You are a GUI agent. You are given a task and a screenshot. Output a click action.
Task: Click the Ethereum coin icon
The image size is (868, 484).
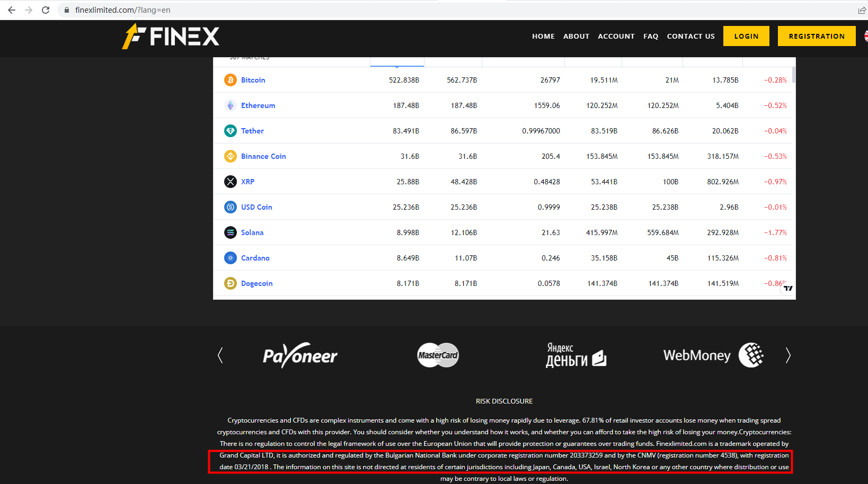tap(231, 105)
